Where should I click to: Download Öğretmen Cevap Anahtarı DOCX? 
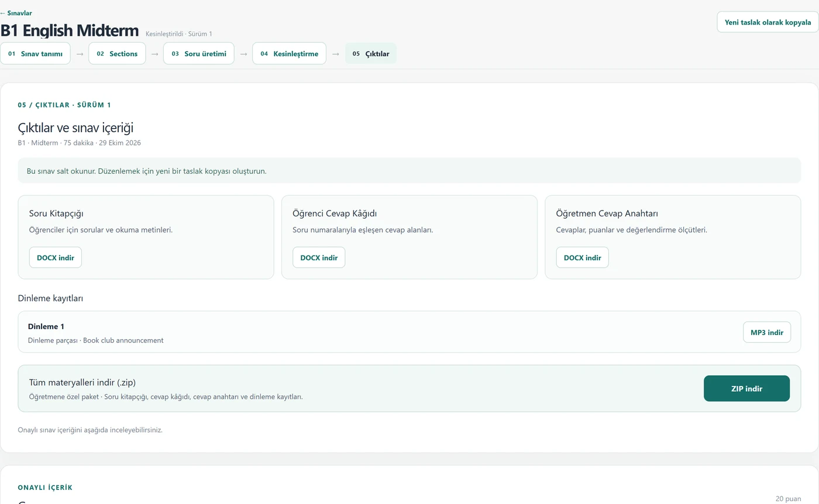582,257
